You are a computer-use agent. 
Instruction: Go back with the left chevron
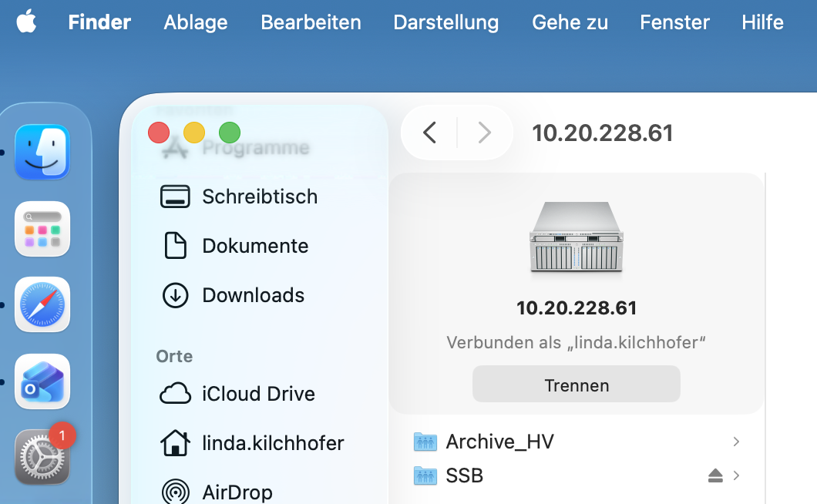point(430,133)
